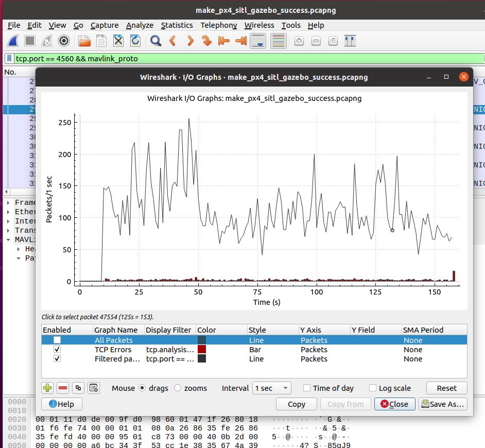The height and width of the screenshot is (448, 485).
Task: Remove selected graph with minus icon
Action: coord(63,388)
